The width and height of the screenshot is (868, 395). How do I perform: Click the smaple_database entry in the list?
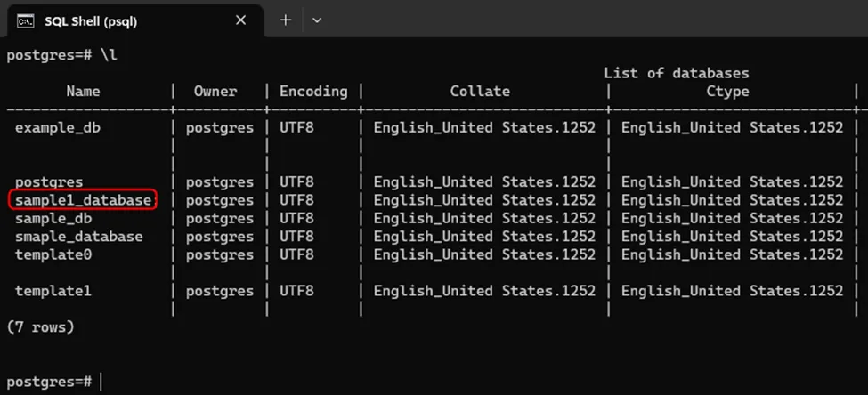tap(78, 237)
